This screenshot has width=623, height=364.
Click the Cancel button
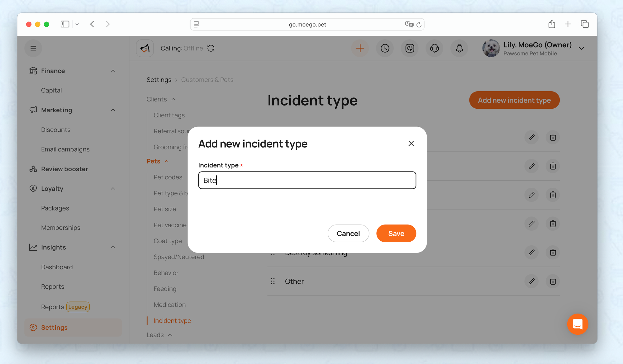(x=348, y=233)
